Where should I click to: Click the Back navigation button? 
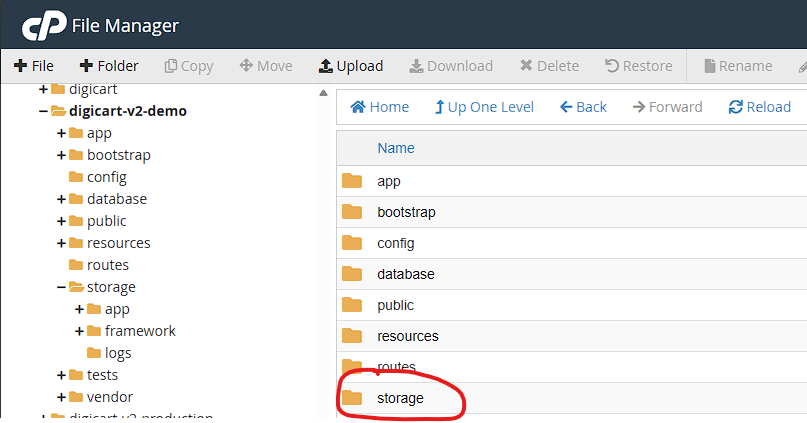point(583,107)
